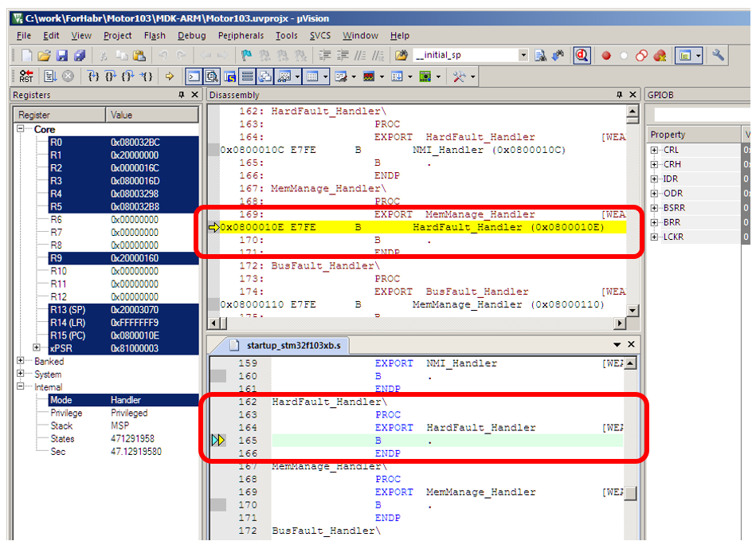This screenshot has width=756, height=545.
Task: Open the Project window dropdown arrow
Action: [698, 56]
